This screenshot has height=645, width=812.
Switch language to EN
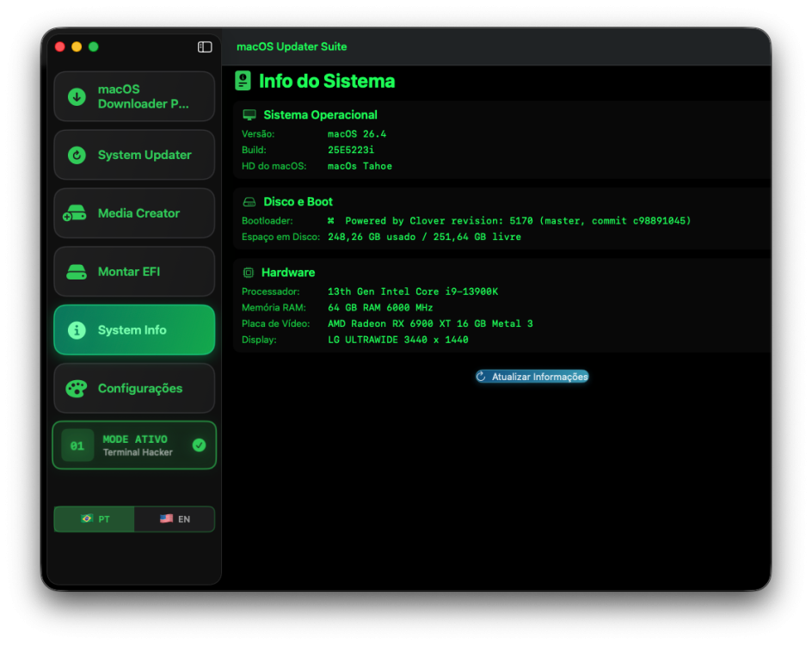click(175, 519)
